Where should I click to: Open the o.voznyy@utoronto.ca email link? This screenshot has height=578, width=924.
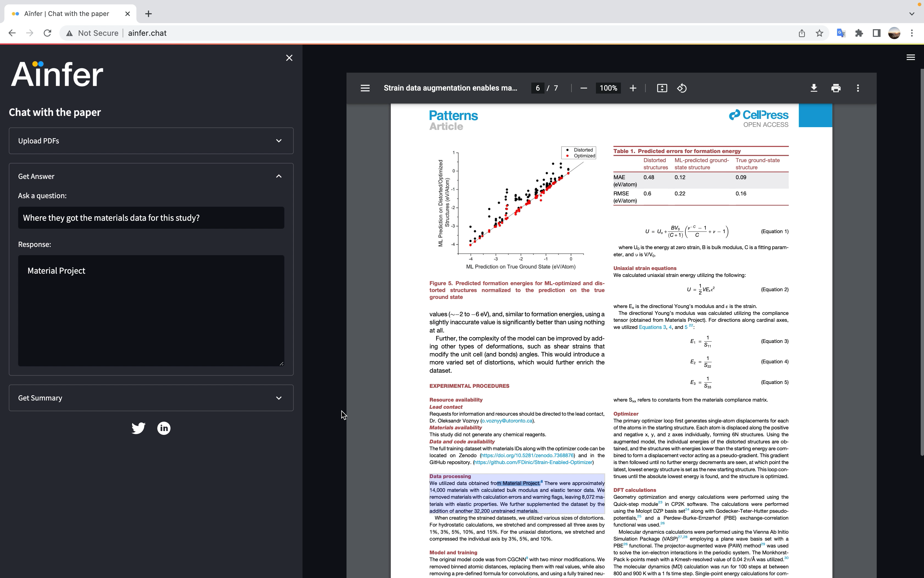coord(507,421)
